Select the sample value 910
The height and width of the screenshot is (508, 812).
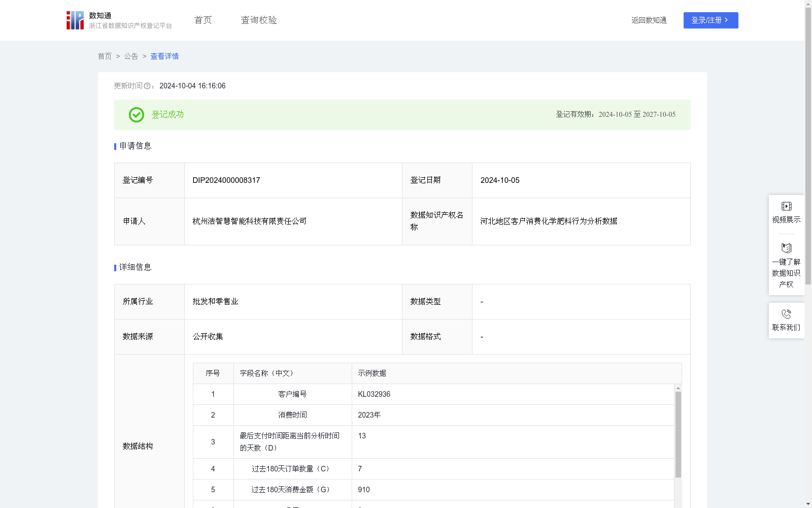tap(364, 490)
